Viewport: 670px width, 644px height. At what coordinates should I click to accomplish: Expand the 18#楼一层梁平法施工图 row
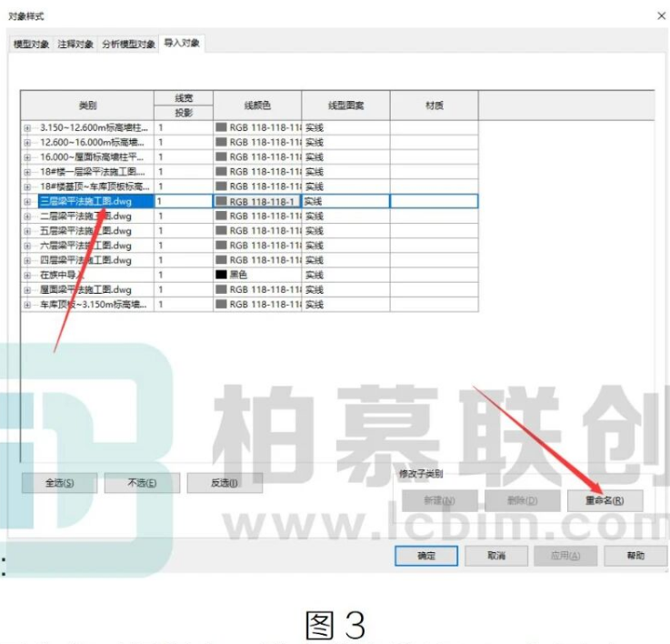point(27,172)
